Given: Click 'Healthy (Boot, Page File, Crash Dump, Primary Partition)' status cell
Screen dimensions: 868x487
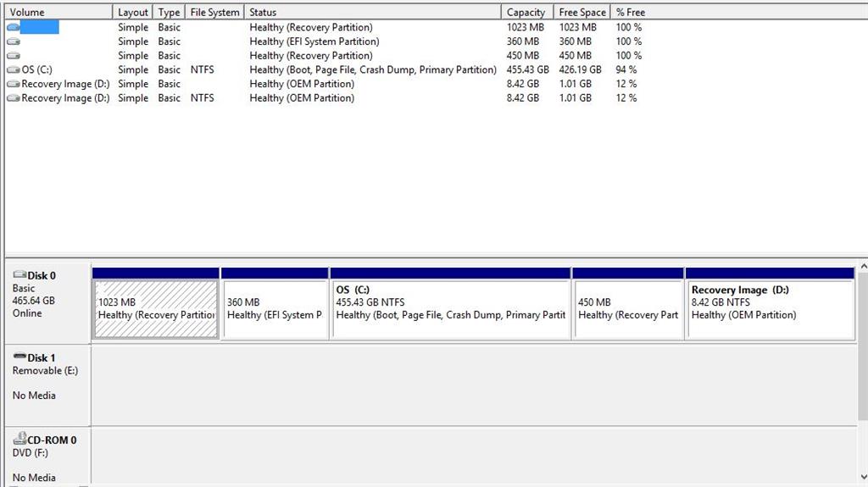Looking at the screenshot, I should pyautogui.click(x=373, y=69).
